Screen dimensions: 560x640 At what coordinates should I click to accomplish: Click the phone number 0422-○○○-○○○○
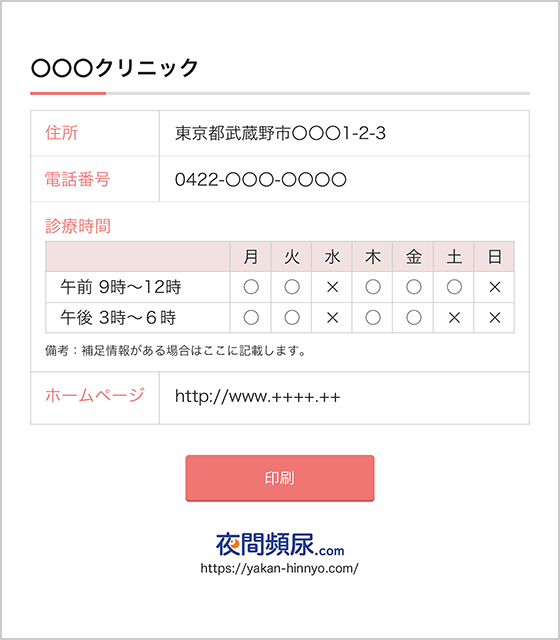260,179
